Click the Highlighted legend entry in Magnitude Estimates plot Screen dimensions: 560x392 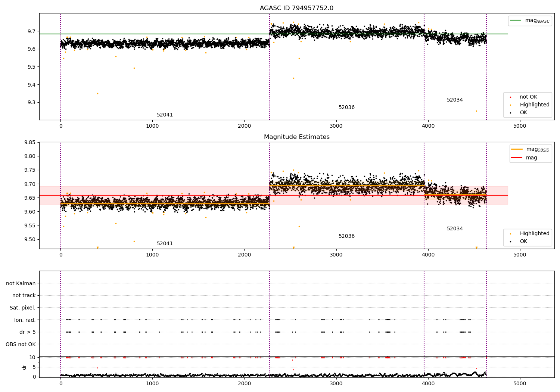click(x=530, y=234)
